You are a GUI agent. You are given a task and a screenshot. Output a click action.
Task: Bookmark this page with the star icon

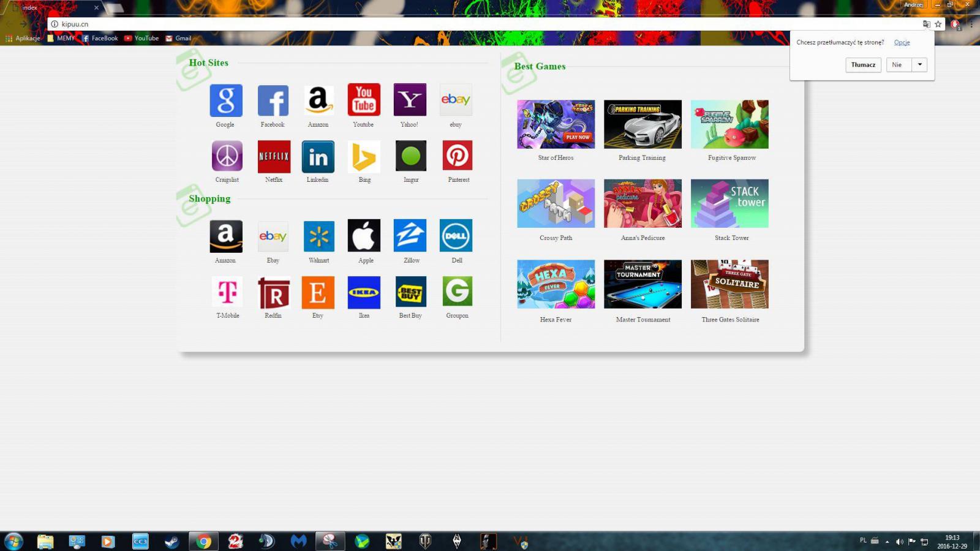[x=938, y=24]
